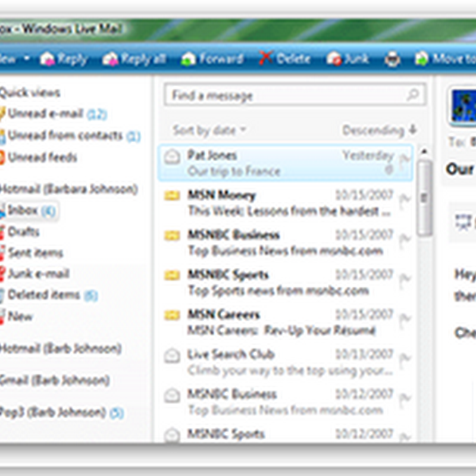Expand the Pop3 (Barb Johnson) account
Screen dimensions: 476x476
click(62, 412)
